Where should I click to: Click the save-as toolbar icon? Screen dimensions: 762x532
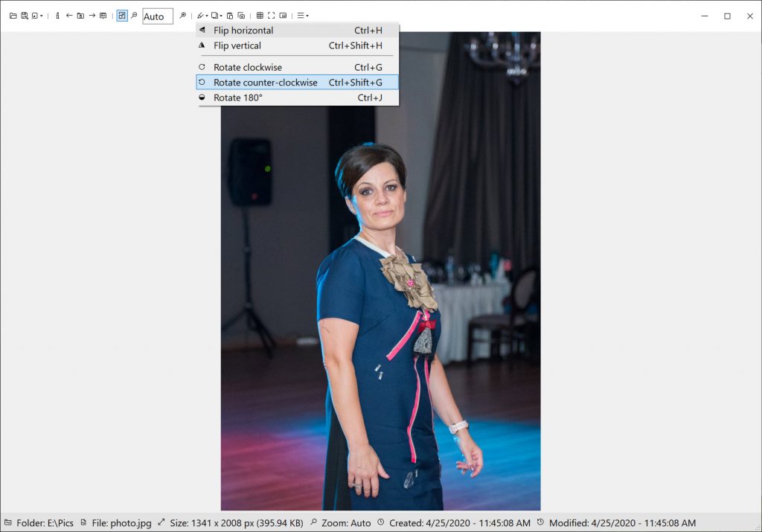[x=25, y=16]
